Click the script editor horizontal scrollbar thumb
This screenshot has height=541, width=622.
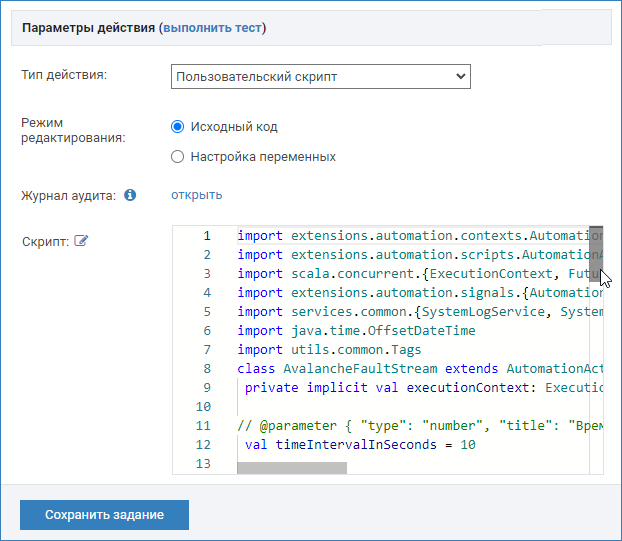point(292,467)
